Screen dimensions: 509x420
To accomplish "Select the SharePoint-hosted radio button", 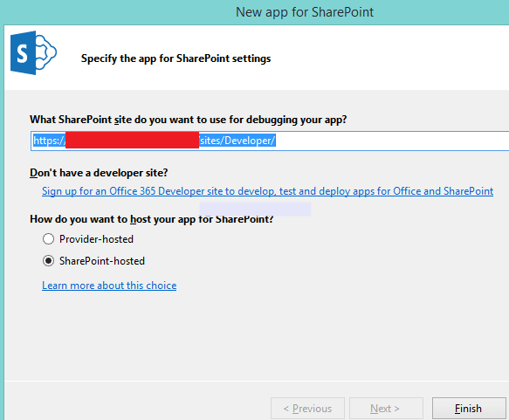I will tap(48, 261).
